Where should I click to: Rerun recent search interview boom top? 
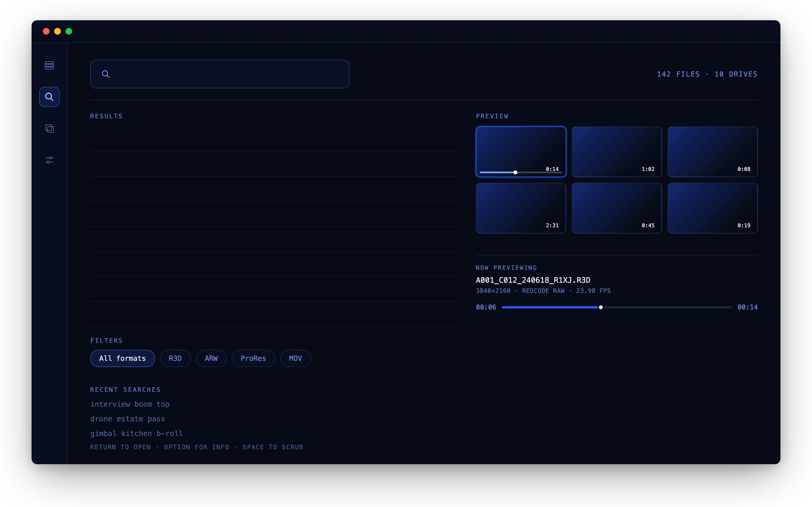[x=130, y=404]
